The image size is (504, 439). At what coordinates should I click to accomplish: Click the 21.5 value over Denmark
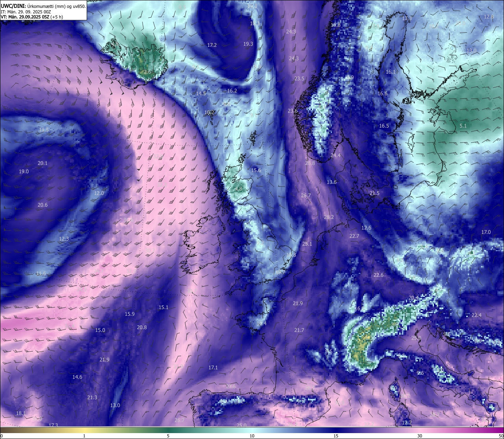point(374,193)
